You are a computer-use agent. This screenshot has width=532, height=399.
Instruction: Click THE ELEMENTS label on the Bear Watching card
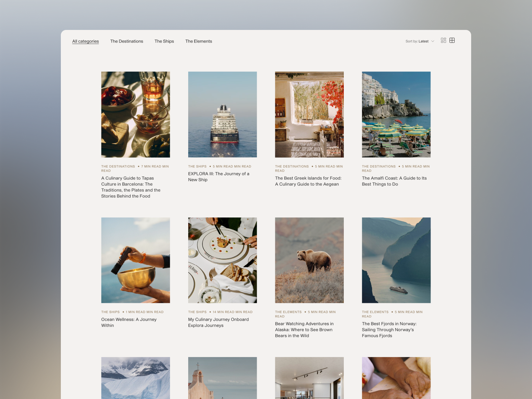(x=288, y=312)
